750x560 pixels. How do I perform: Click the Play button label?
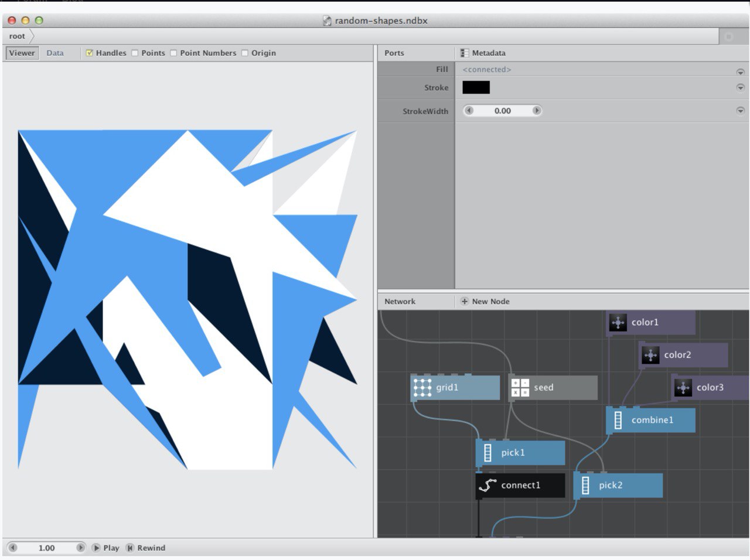pyautogui.click(x=111, y=548)
